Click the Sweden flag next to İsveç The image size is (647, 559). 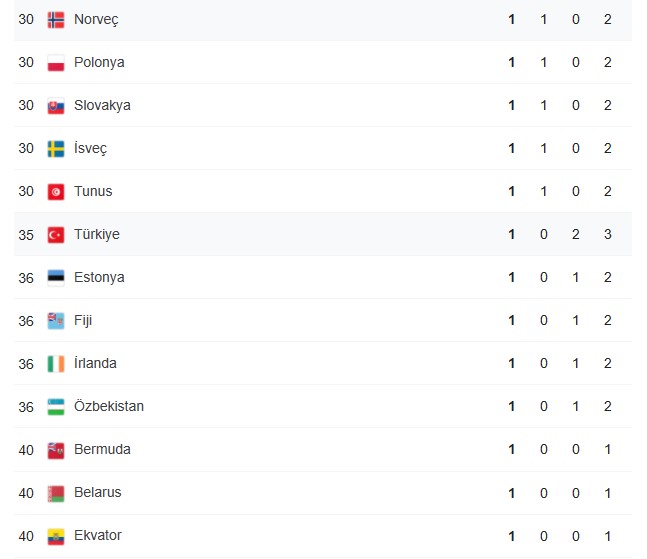pyautogui.click(x=56, y=149)
